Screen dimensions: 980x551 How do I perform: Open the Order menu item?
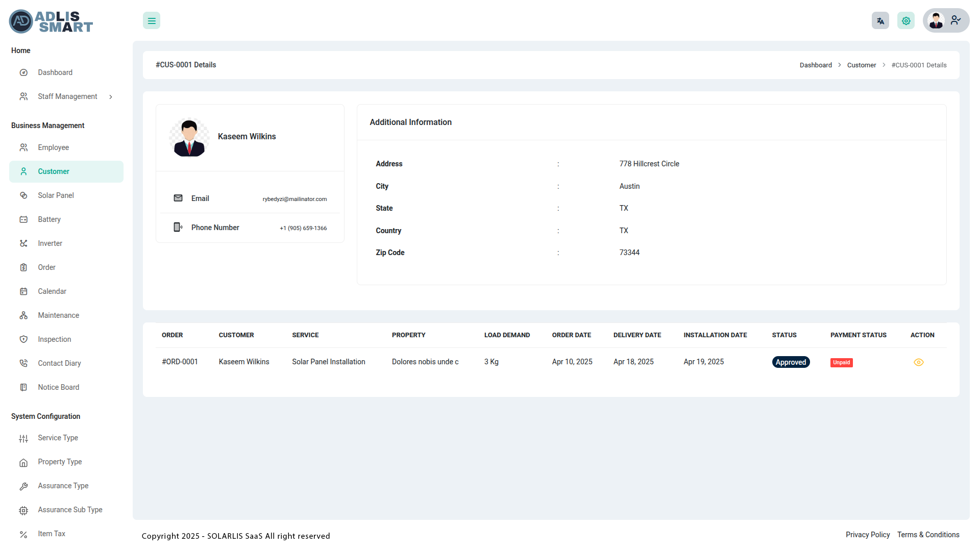pos(46,267)
